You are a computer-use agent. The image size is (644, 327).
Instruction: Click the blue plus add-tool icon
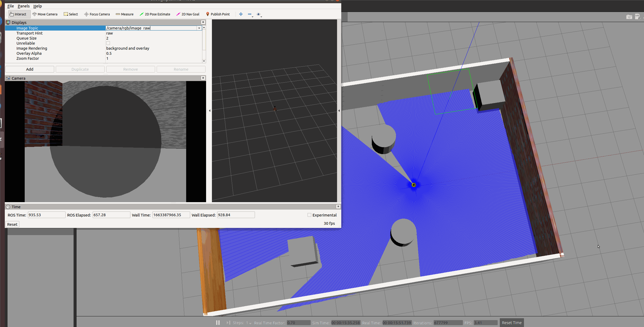(x=241, y=14)
